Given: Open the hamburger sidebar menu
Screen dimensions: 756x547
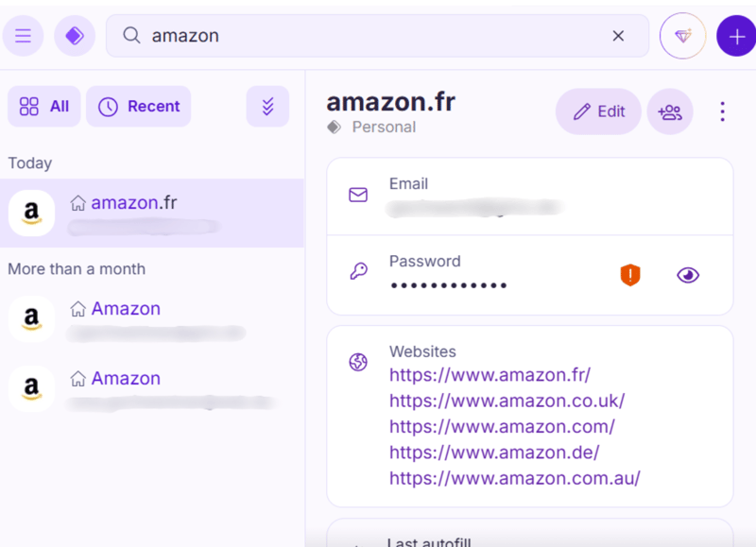Looking at the screenshot, I should coord(24,36).
